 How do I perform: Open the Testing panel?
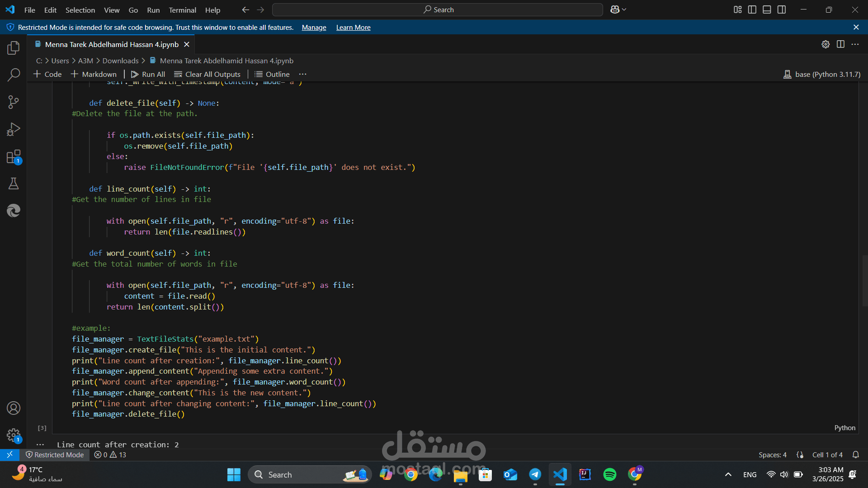pos(13,183)
